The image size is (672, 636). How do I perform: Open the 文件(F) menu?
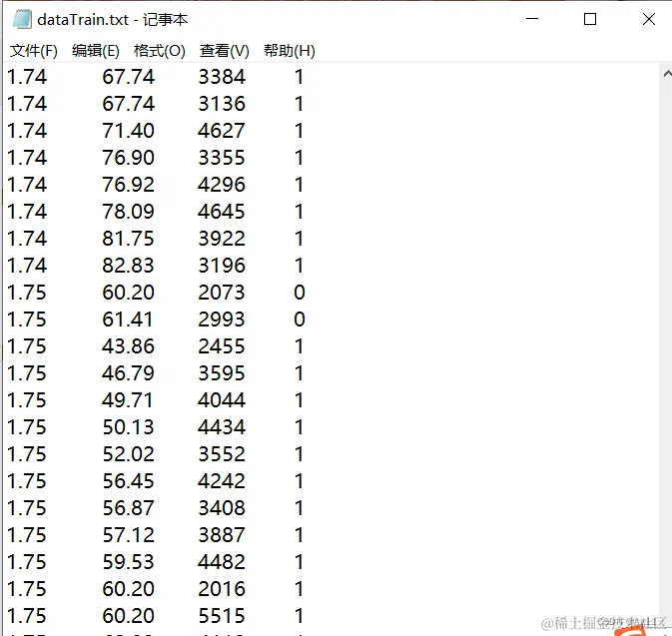(x=33, y=51)
